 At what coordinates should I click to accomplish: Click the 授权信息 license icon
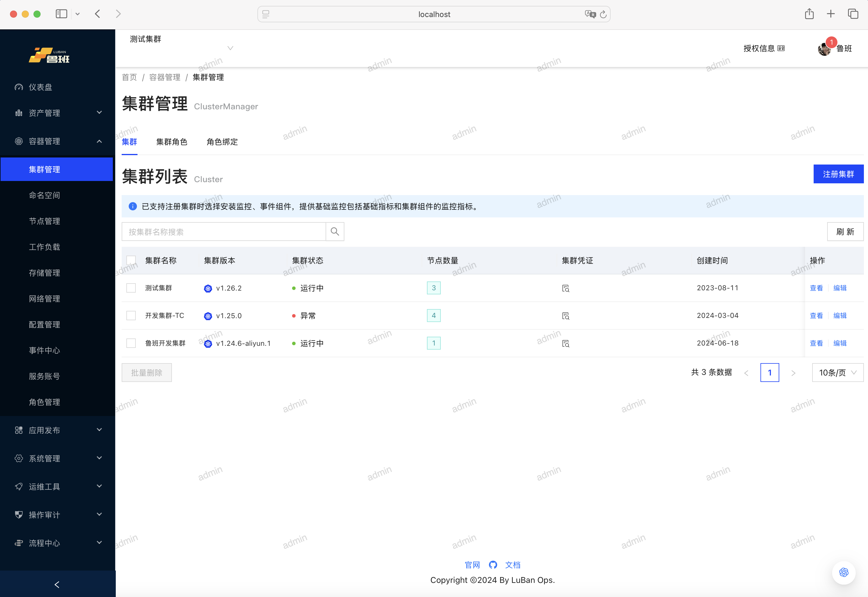click(x=781, y=48)
